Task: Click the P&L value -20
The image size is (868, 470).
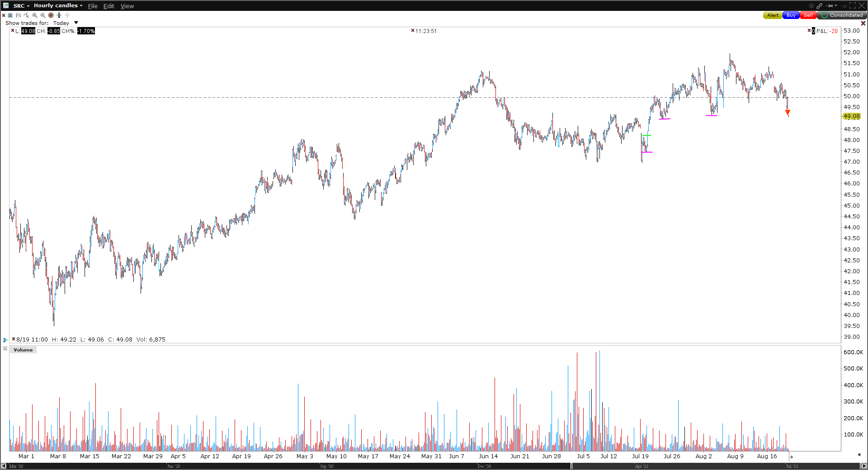Action: click(834, 31)
